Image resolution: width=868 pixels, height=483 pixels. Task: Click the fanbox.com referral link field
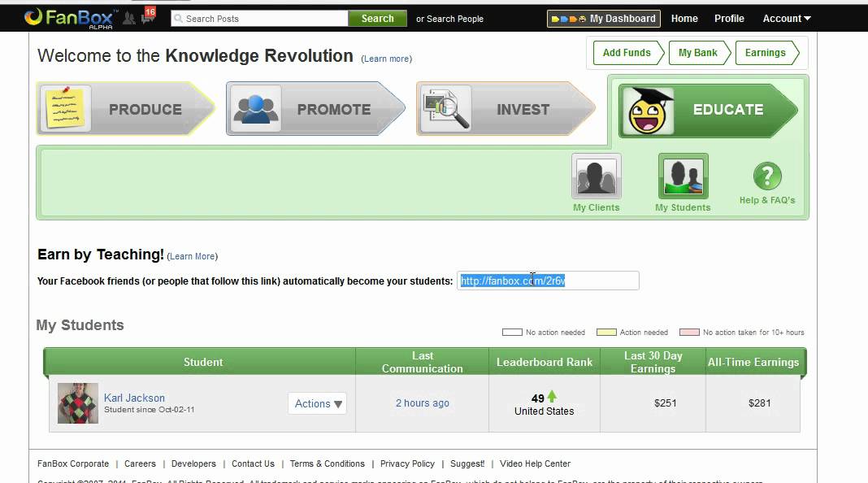pos(548,281)
